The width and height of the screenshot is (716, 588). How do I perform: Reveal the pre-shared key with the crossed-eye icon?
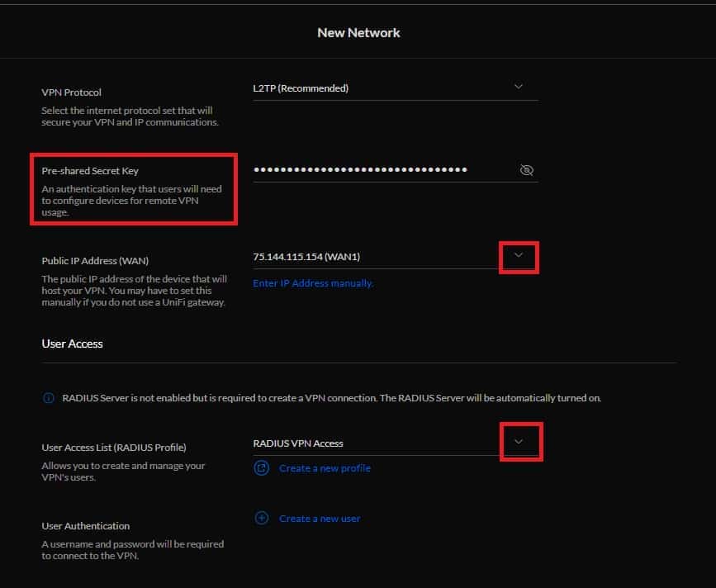(527, 170)
